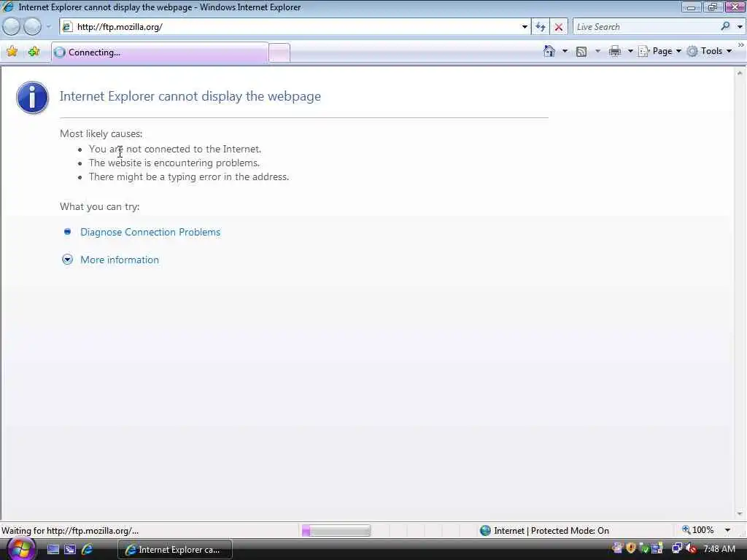
Task: Open the search provider dropdown arrow
Action: tap(740, 27)
